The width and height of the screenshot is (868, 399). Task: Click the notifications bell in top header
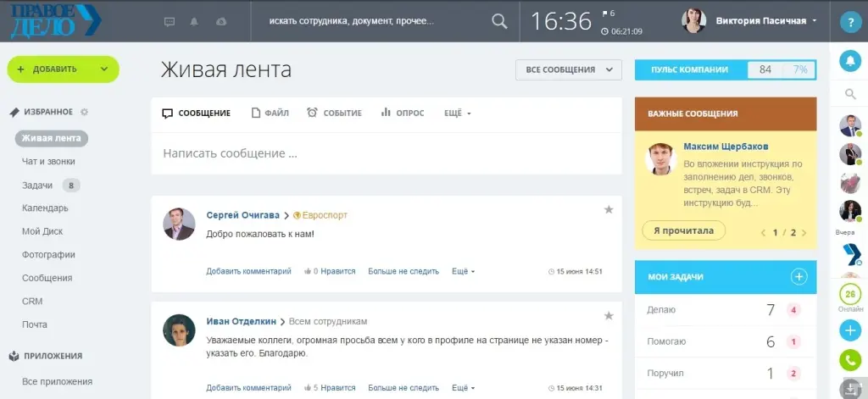(x=195, y=21)
